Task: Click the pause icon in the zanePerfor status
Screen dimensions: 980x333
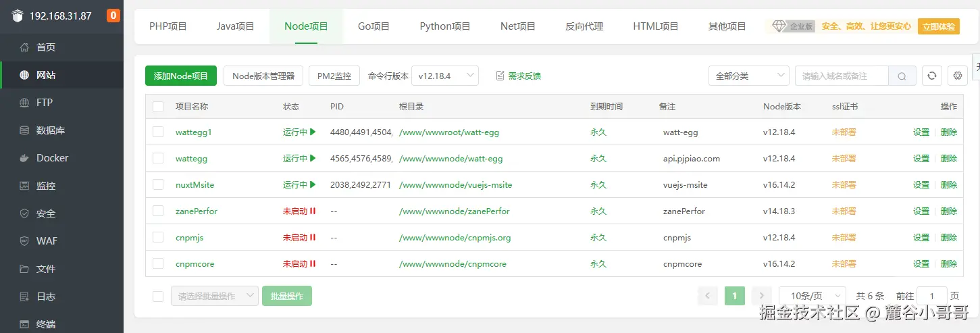Action: coord(313,211)
